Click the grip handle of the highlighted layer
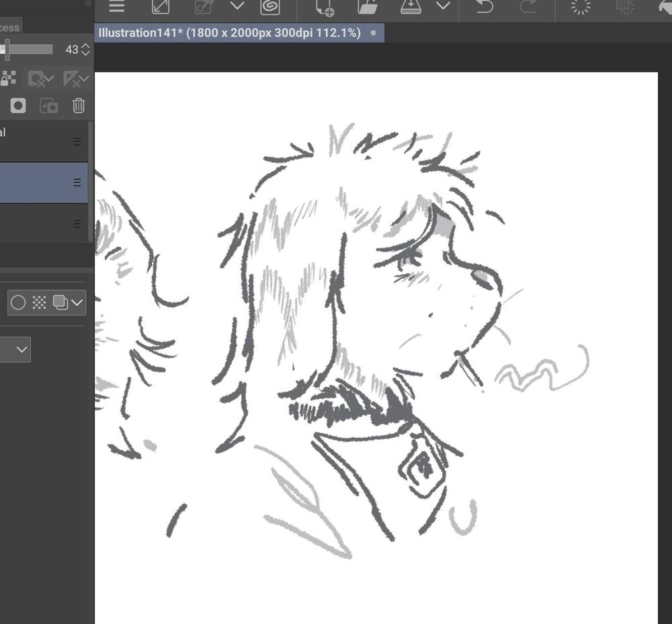 77,183
